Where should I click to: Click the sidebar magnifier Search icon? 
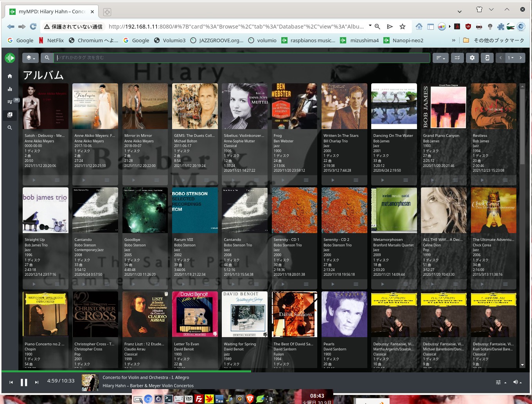click(x=10, y=127)
